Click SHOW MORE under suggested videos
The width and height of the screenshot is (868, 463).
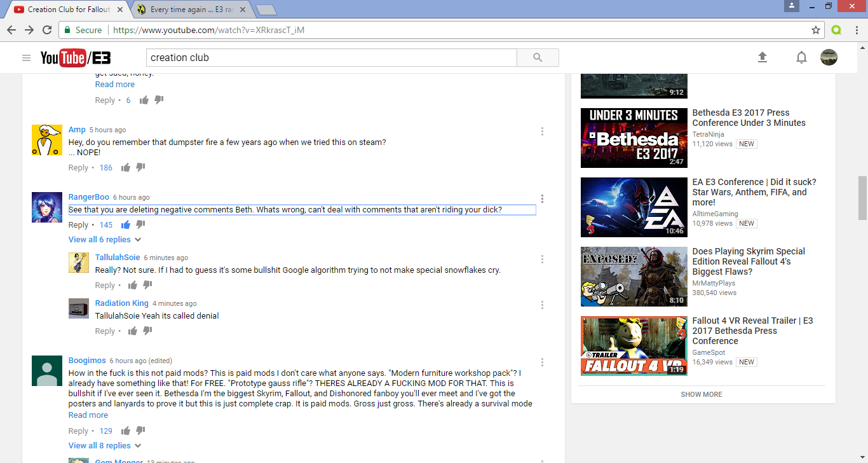(x=702, y=394)
